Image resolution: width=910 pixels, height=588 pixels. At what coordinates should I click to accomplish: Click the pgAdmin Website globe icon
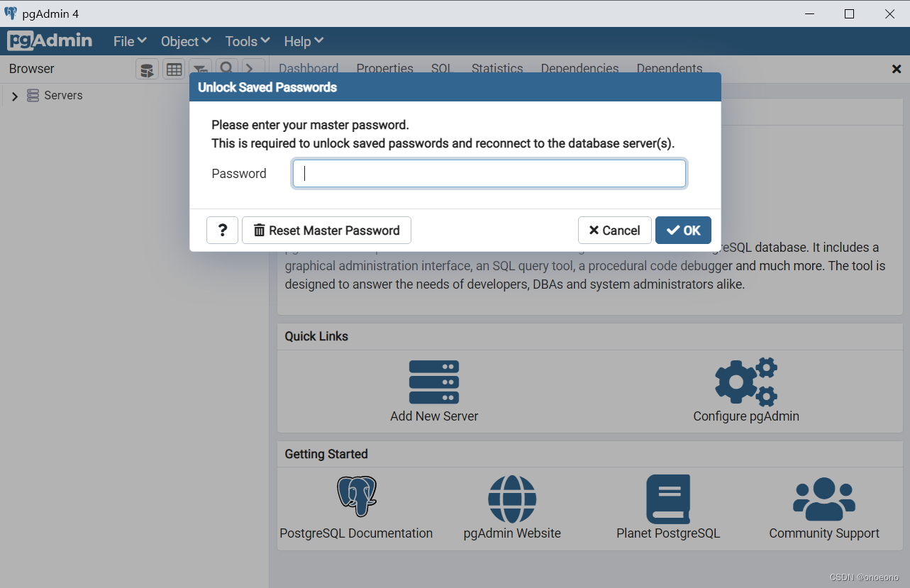coord(512,499)
